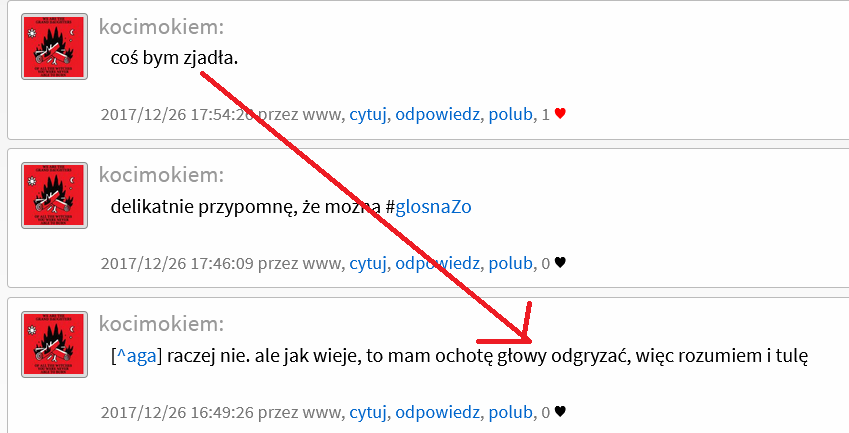Viewport: 849px width, 433px height.
Task: Like the #glosnaZo post via "polub"
Action: (510, 264)
